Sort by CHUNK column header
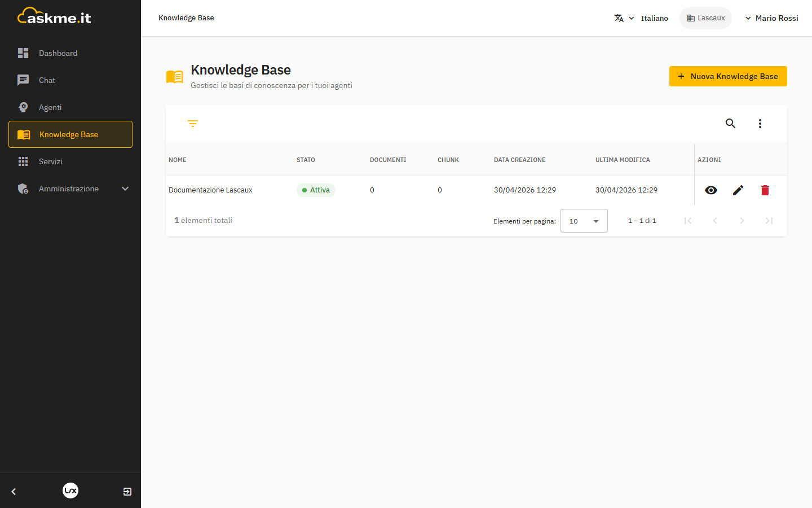 (448, 160)
